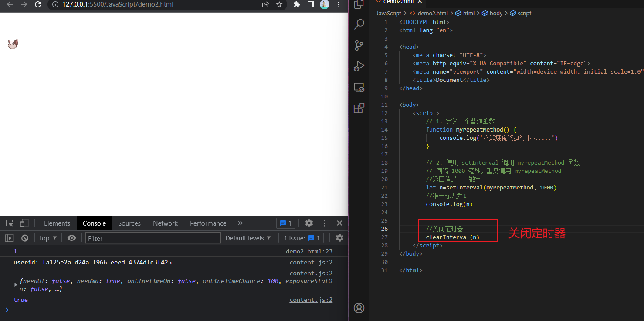Viewport: 644px width, 321px height.
Task: Activate the DevTools inspect element picker
Action: (x=10, y=223)
